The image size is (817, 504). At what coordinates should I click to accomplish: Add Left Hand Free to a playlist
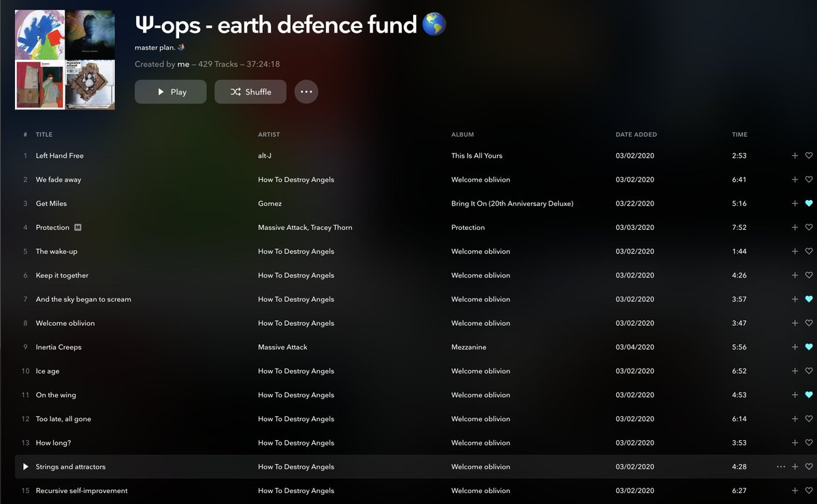click(x=795, y=156)
